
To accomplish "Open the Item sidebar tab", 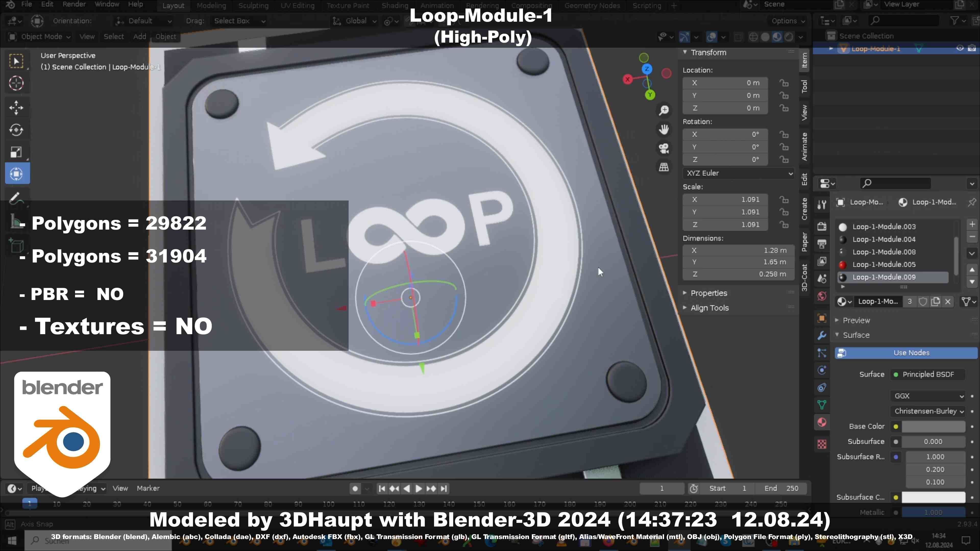I will (804, 60).
